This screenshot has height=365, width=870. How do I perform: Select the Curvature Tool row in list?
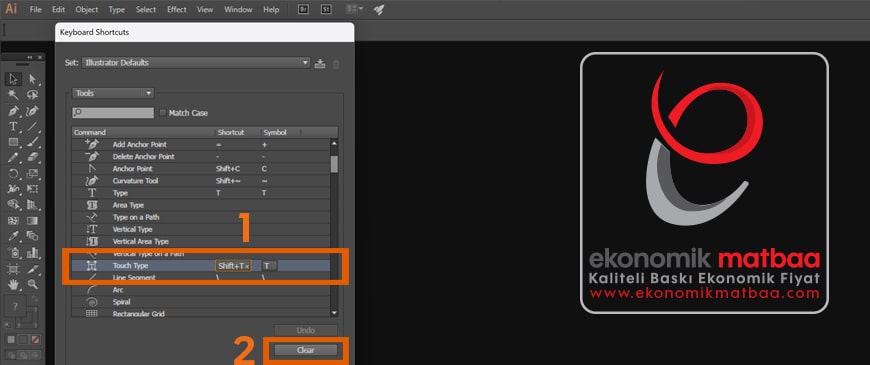[x=201, y=181]
